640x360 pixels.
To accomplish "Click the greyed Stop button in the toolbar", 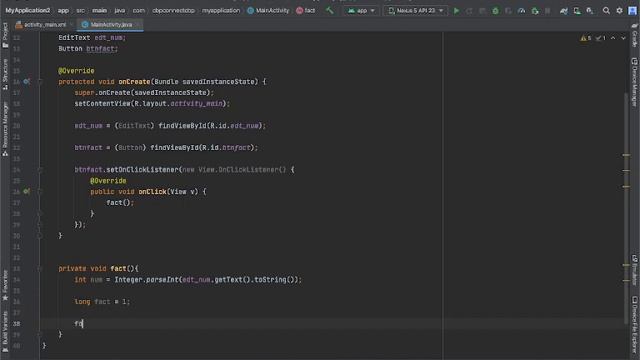I will pyautogui.click(x=548, y=11).
